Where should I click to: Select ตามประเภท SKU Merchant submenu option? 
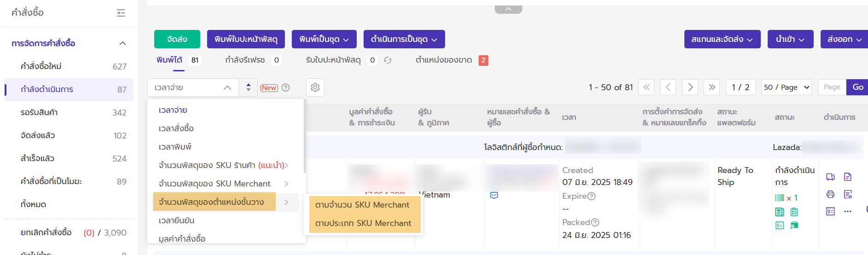coord(363,223)
